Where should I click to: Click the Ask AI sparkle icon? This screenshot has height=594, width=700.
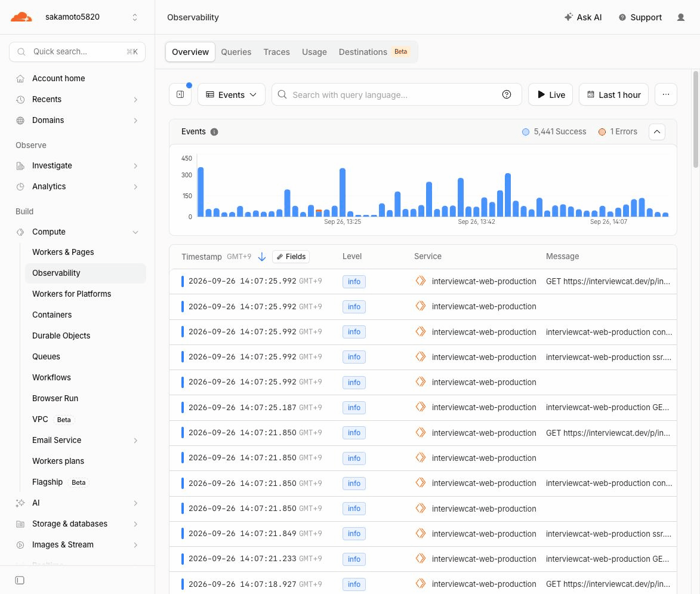[568, 17]
